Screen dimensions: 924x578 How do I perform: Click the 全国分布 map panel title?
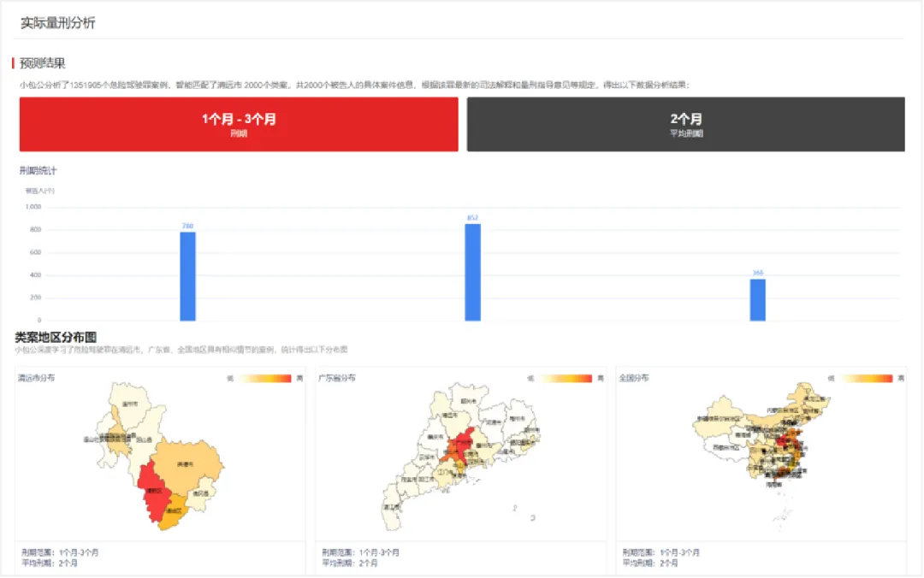click(x=634, y=377)
